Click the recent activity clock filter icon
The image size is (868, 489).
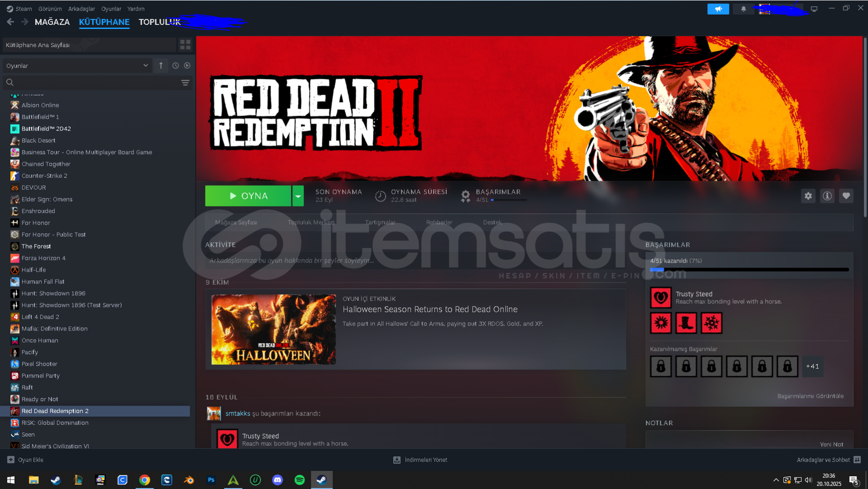pos(176,66)
